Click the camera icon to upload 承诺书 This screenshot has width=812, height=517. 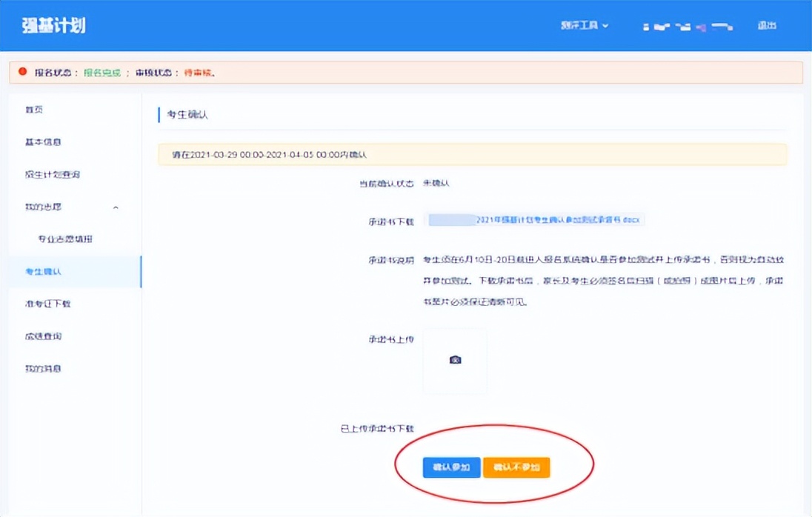point(455,360)
